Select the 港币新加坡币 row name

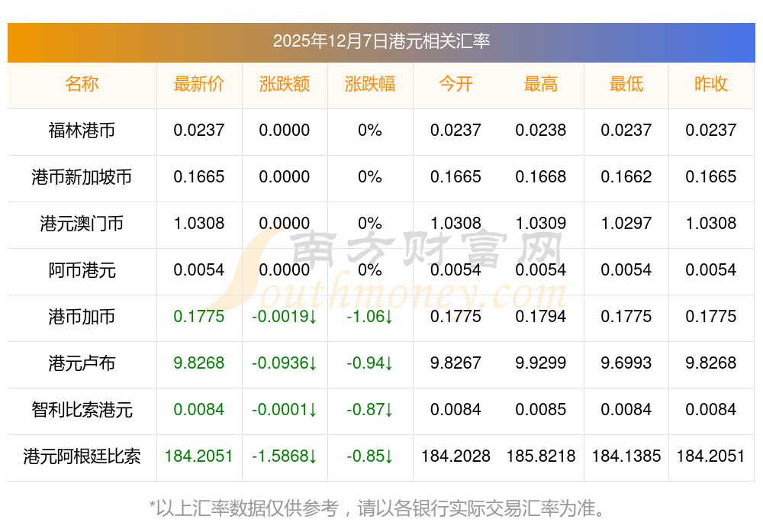(82, 177)
